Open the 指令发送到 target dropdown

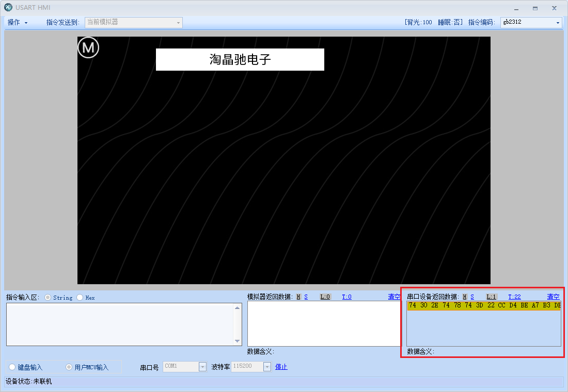coord(178,22)
